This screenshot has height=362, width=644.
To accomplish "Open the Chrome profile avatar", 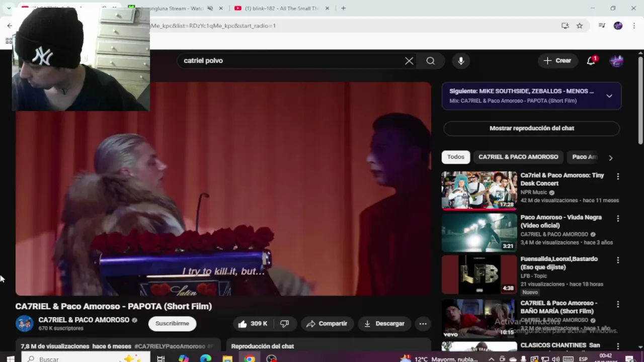I will coord(618,26).
